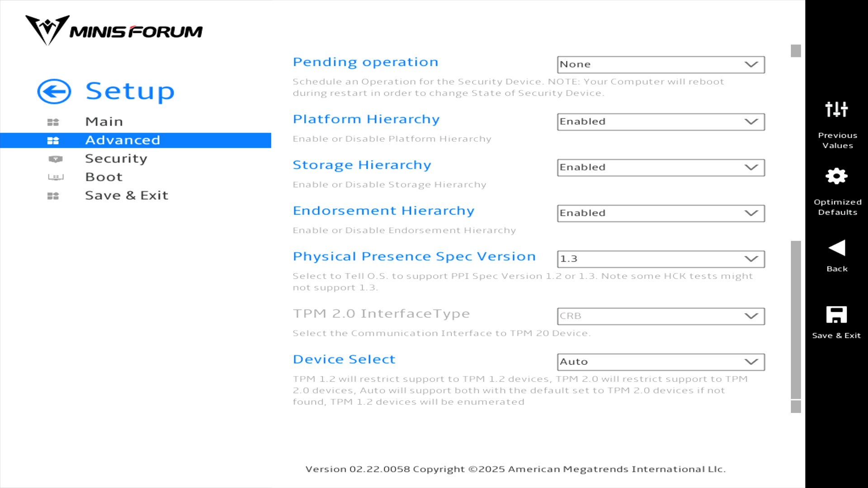The image size is (868, 488).
Task: Click the Device Select setting label
Action: (x=344, y=359)
